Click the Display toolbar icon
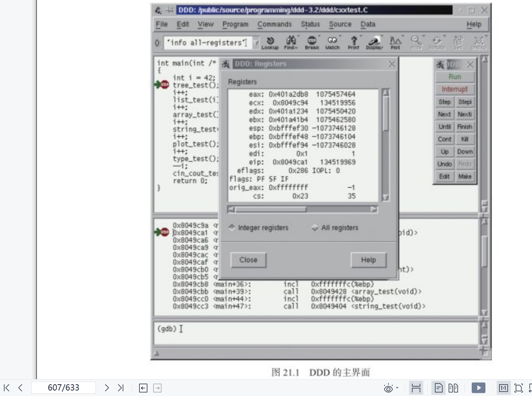Viewport: 532px width, 396px height. [x=374, y=42]
